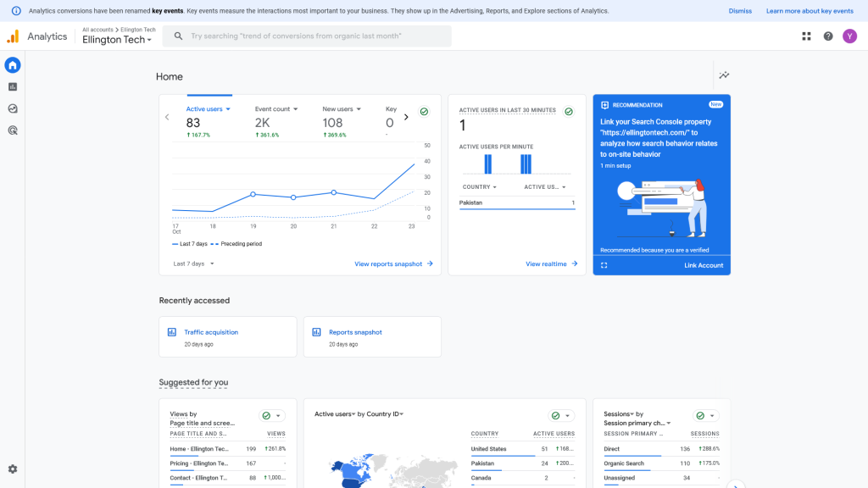Open the Session primary channel dropdown

(x=637, y=424)
